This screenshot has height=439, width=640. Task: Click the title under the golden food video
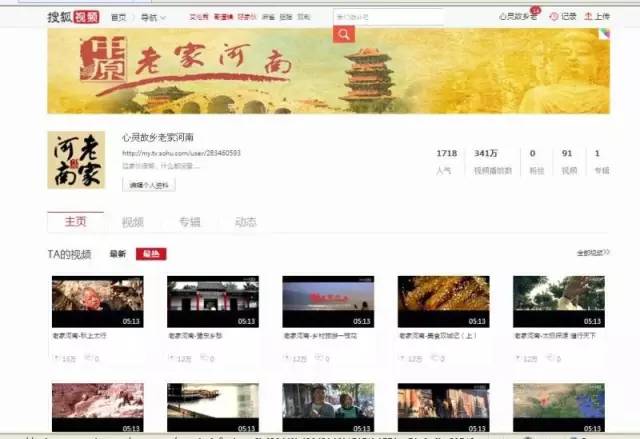click(x=438, y=335)
